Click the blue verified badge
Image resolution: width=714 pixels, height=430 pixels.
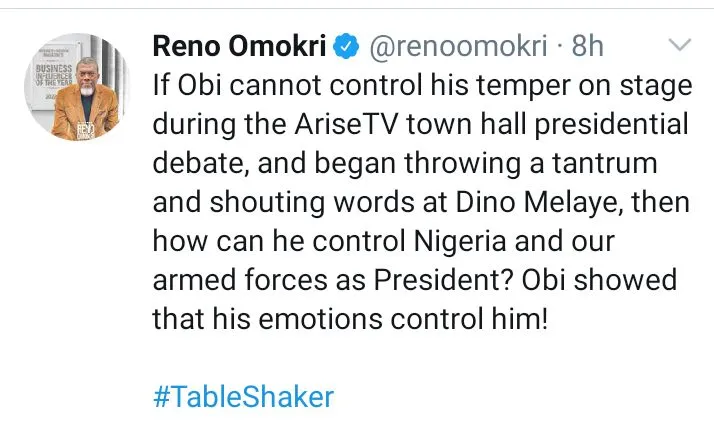tap(346, 47)
